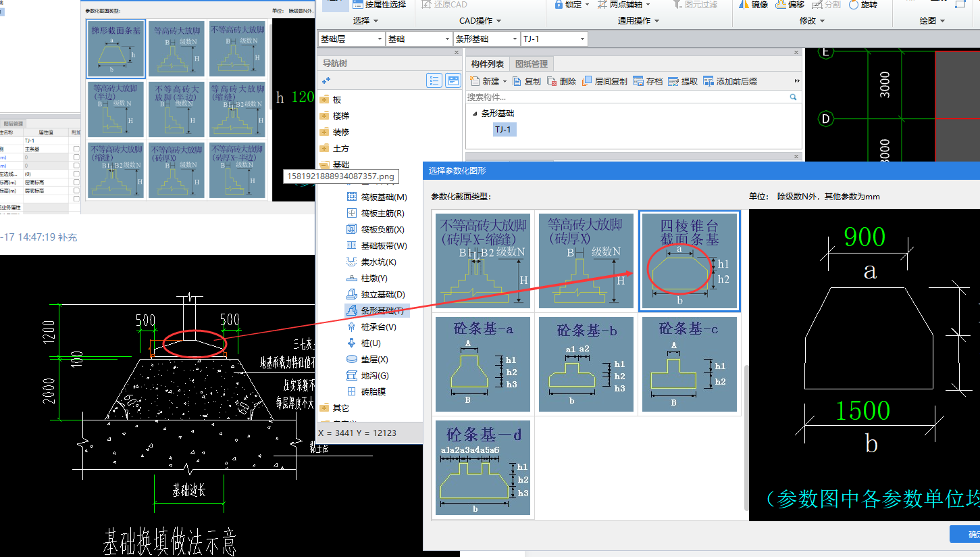980x557 pixels.
Task: Choose the 砼条基-d section thumbnail
Action: [484, 467]
